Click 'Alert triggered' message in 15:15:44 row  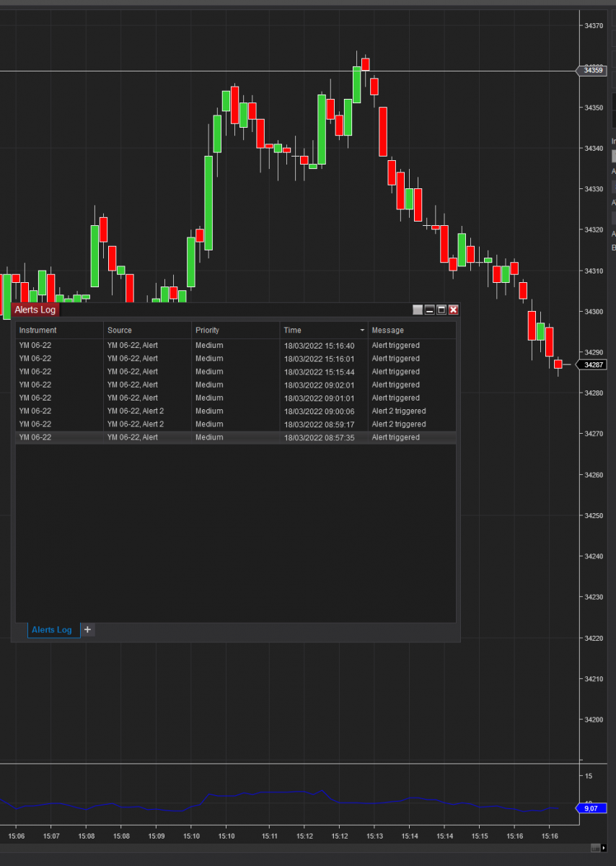(395, 372)
